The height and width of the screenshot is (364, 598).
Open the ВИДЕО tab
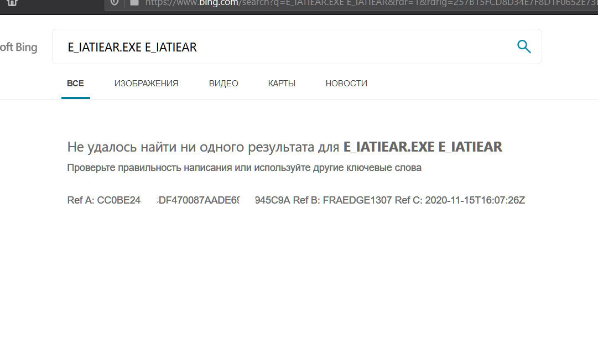pos(223,84)
